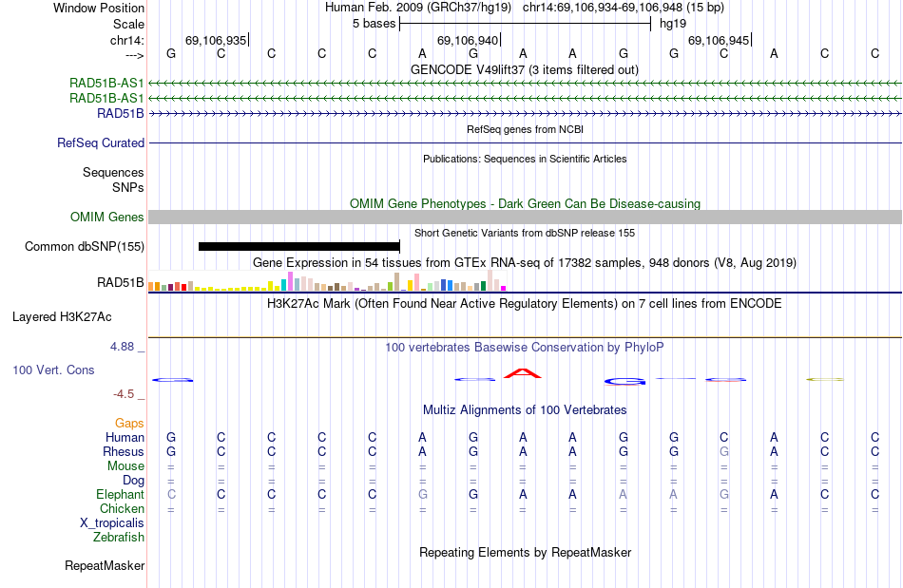Open the OMIM Genes track label
Screen dimensions: 903x588
107,217
